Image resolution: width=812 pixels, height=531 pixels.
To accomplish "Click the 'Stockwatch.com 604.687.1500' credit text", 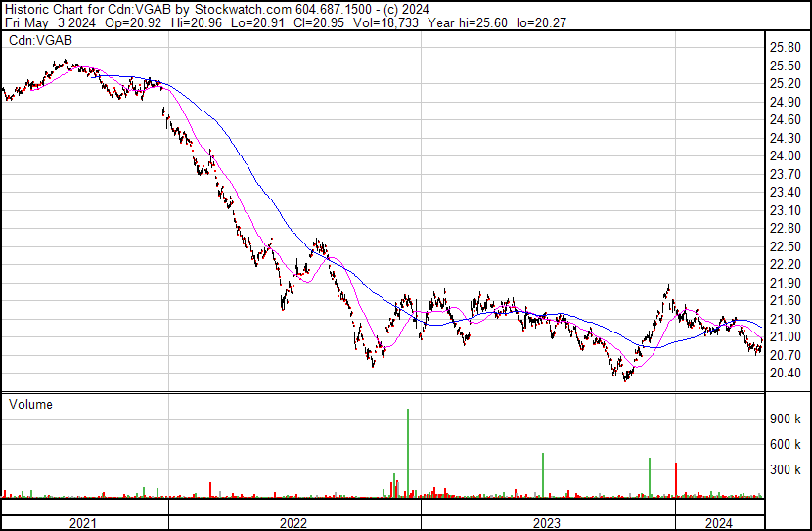I will point(284,10).
